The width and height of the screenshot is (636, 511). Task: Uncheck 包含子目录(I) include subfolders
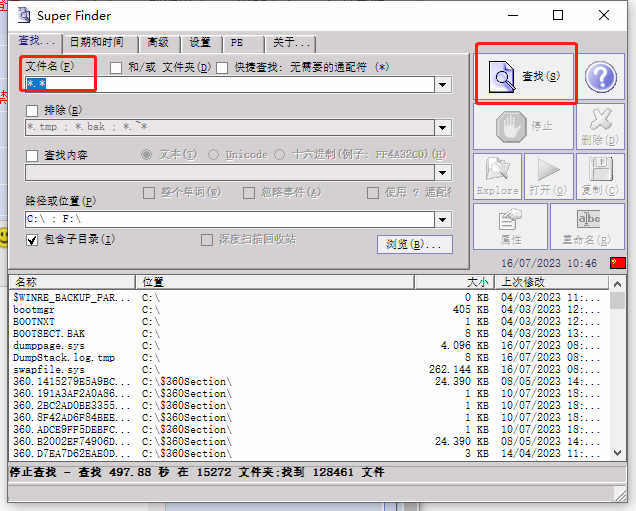pos(32,240)
